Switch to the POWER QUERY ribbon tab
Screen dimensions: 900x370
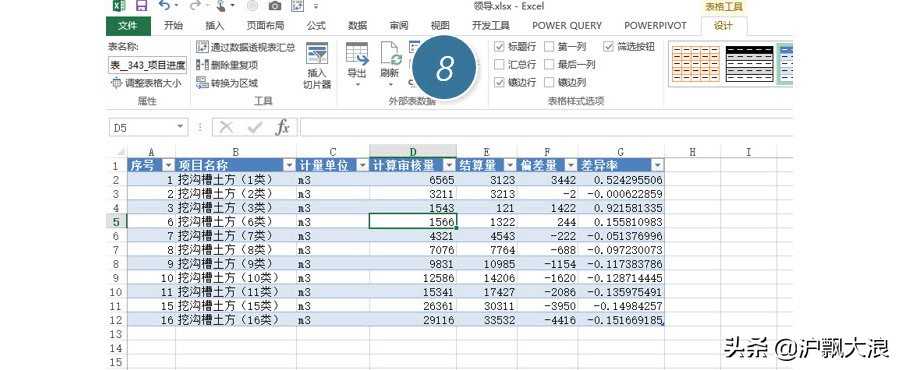pos(567,25)
